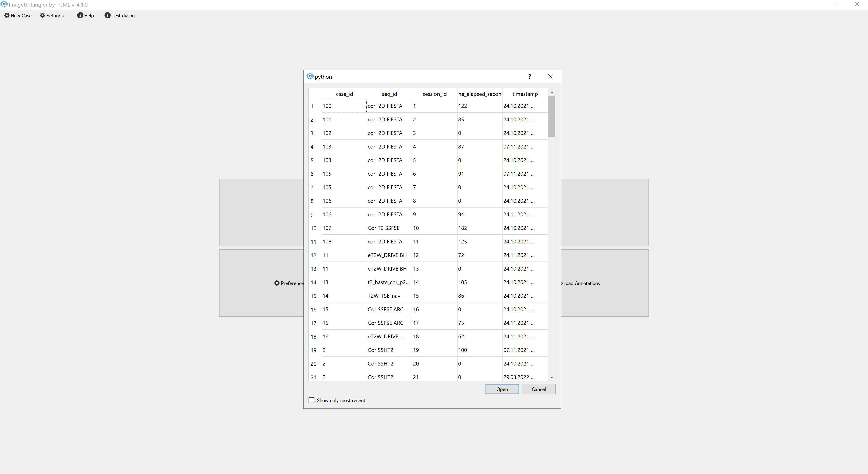Select the Cor T2 SSFSE sequence cell
Image resolution: width=868 pixels, height=474 pixels.
389,228
